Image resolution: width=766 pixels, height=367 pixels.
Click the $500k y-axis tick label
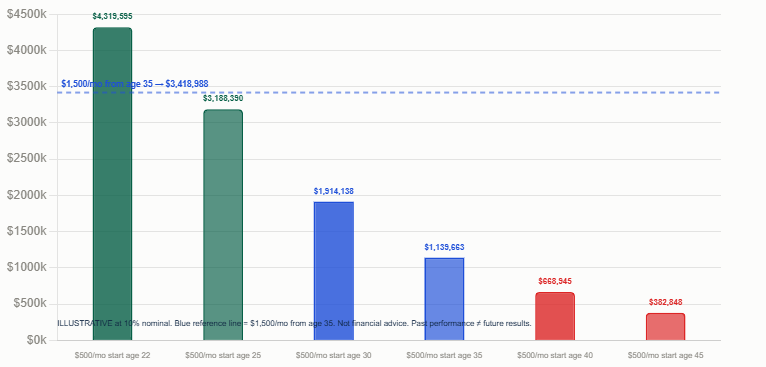pyautogui.click(x=30, y=304)
